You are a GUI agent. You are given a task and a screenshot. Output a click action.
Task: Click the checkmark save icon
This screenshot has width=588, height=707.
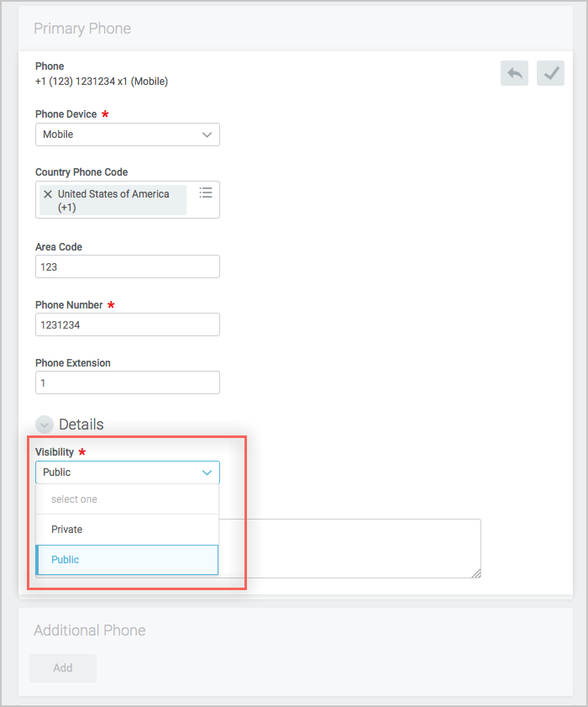pos(550,73)
